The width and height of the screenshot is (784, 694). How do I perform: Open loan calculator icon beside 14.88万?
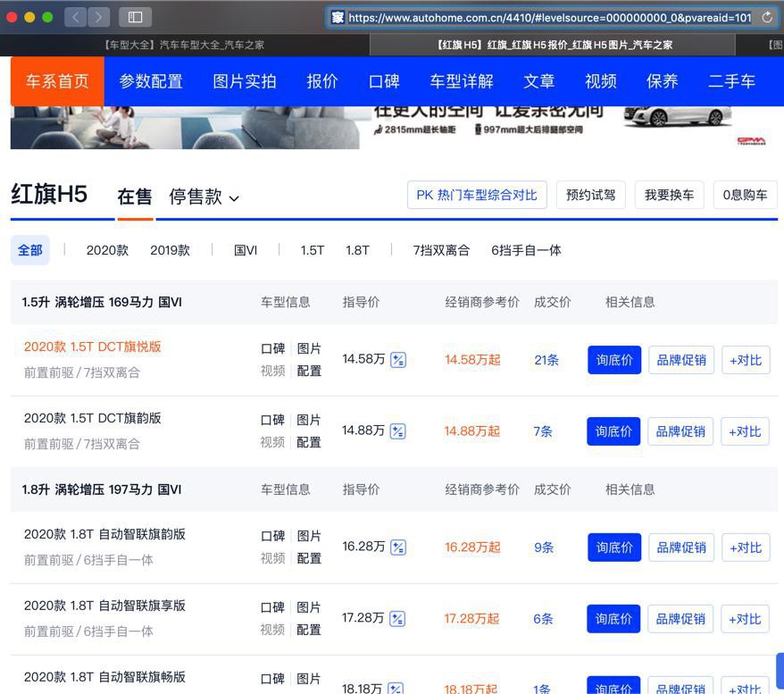coord(397,431)
